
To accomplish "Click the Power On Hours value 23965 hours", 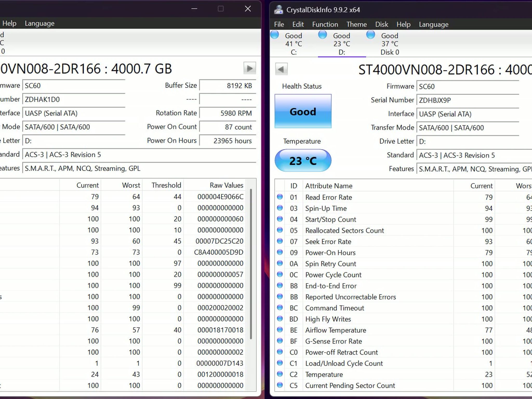I will tap(228, 141).
